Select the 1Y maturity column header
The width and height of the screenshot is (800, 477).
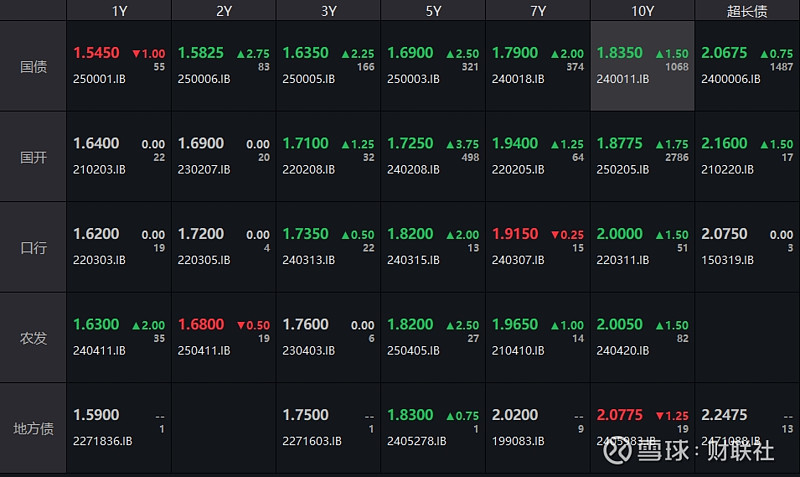point(119,10)
